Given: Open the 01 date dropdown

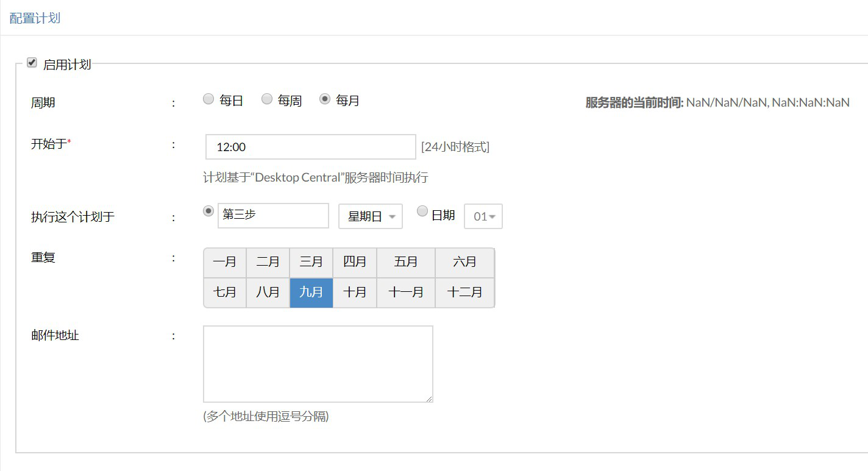Looking at the screenshot, I should (483, 216).
